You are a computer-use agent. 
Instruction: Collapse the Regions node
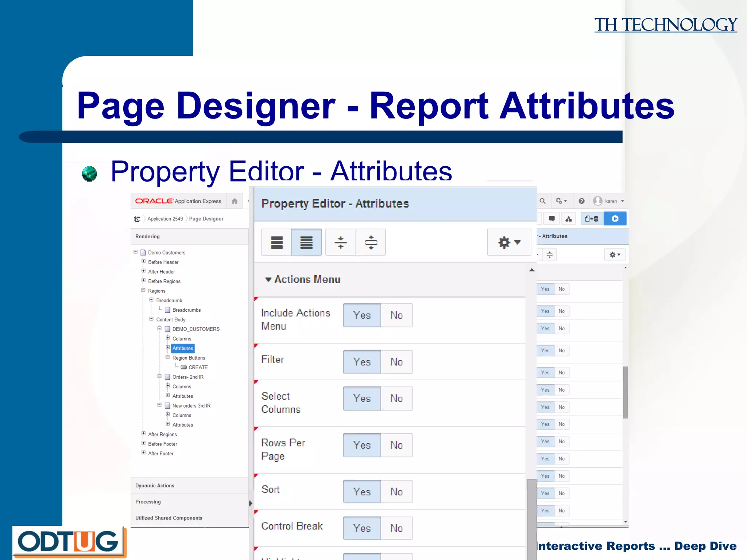[143, 290]
